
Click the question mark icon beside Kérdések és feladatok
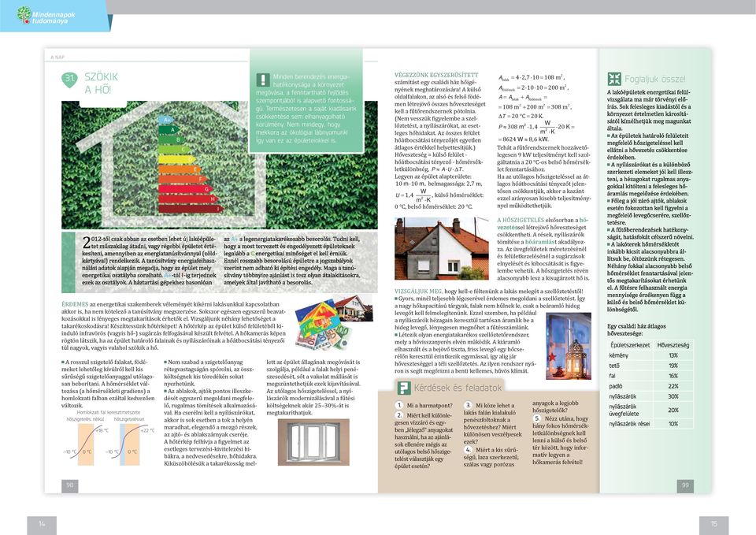tap(402, 388)
